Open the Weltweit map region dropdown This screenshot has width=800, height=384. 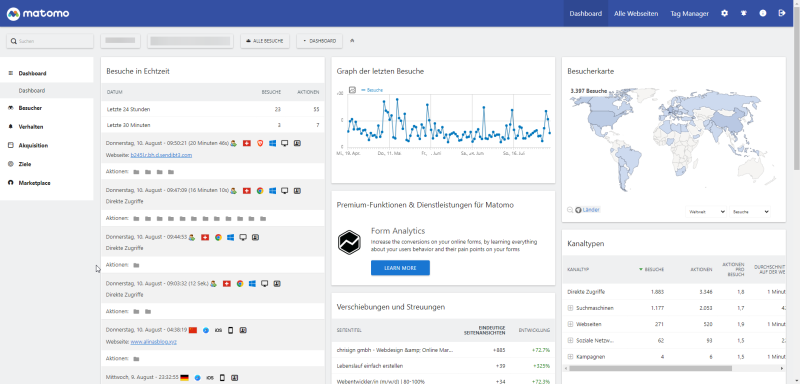pos(706,211)
